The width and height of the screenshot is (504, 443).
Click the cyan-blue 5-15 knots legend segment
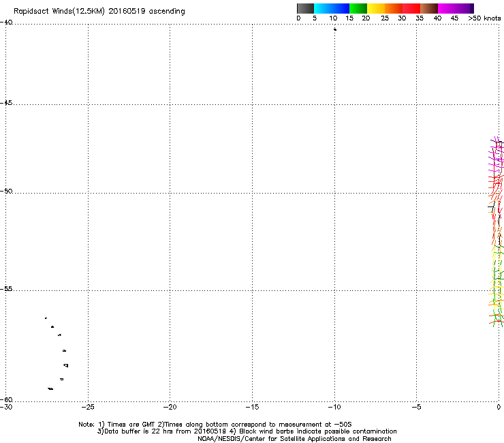point(332,8)
